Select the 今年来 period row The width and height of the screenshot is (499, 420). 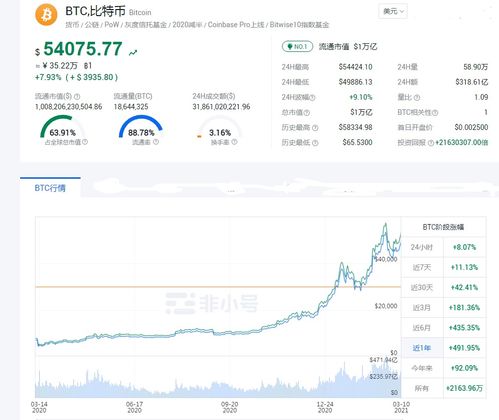coord(444,368)
